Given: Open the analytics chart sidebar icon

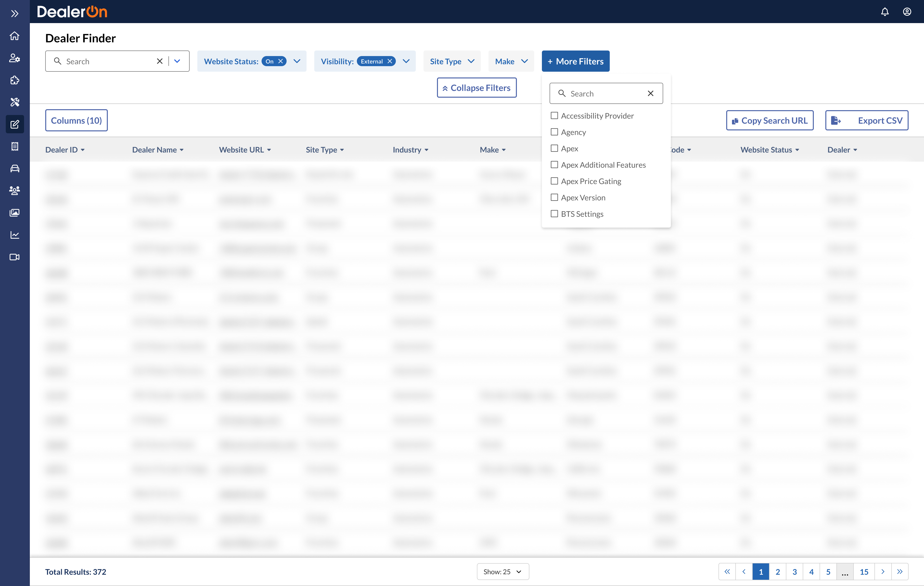Looking at the screenshot, I should (x=15, y=235).
